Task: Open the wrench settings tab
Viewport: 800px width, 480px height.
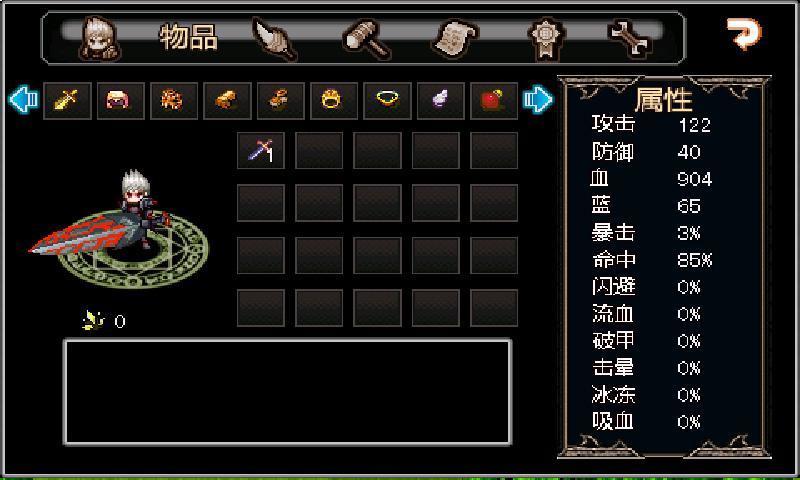Action: [629, 38]
